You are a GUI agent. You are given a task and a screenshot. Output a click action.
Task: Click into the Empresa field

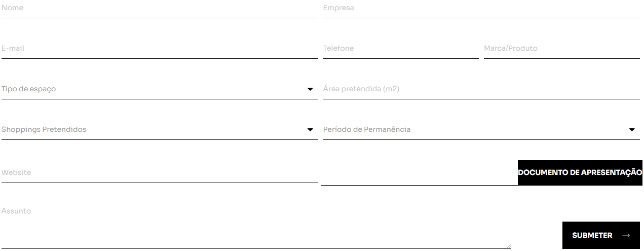(x=481, y=9)
